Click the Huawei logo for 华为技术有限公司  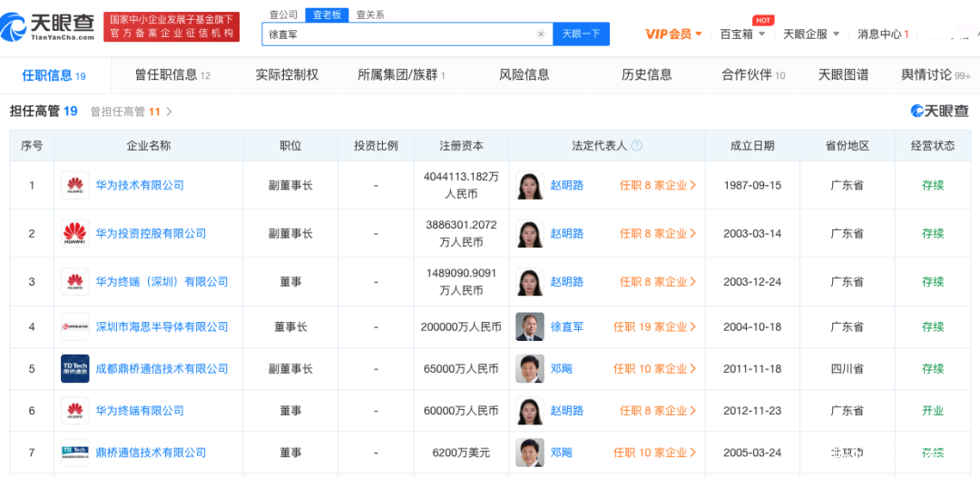click(x=74, y=186)
